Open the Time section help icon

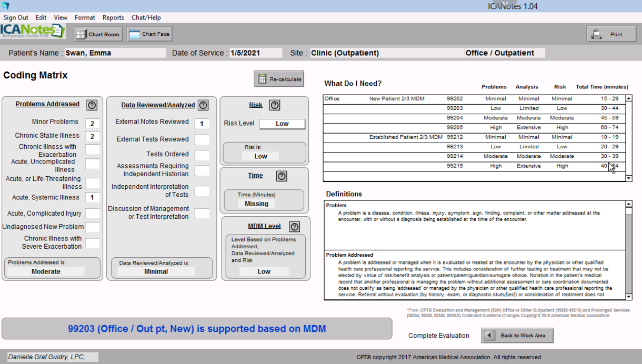[282, 176]
